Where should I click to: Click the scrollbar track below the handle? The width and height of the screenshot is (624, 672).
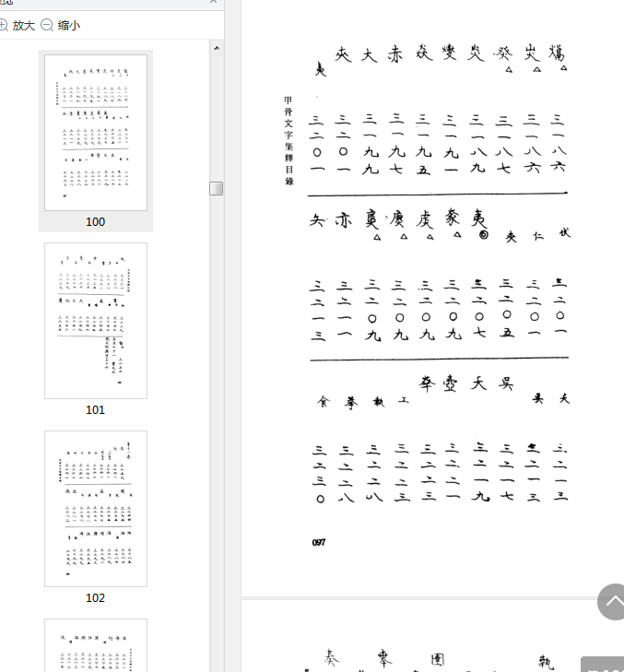coord(217,429)
